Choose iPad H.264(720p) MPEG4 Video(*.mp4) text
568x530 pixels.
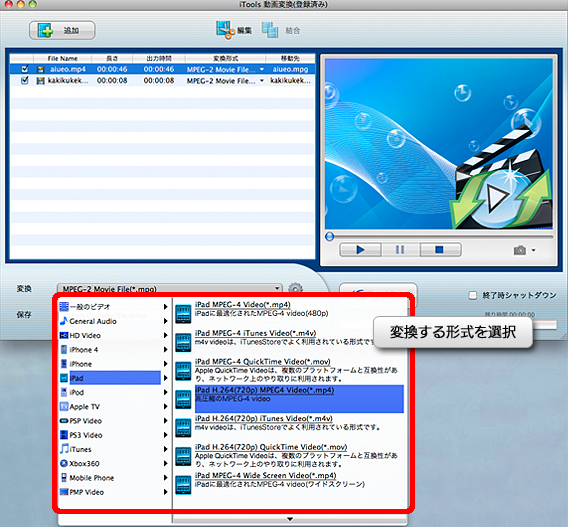264,390
